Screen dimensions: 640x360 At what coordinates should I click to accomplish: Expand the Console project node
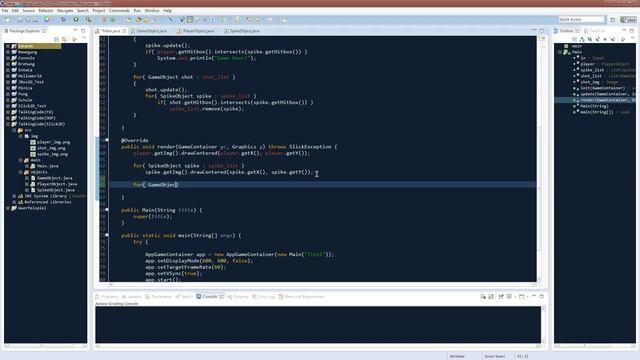tap(8, 58)
